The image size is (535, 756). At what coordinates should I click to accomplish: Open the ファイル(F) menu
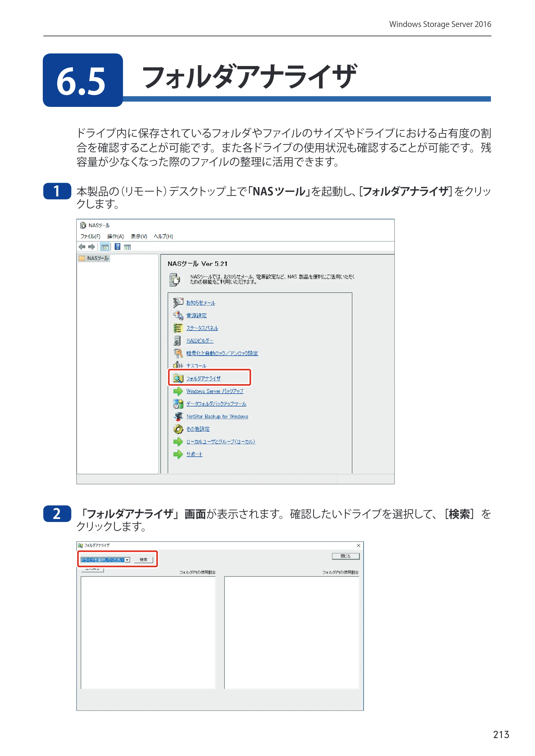click(x=90, y=236)
